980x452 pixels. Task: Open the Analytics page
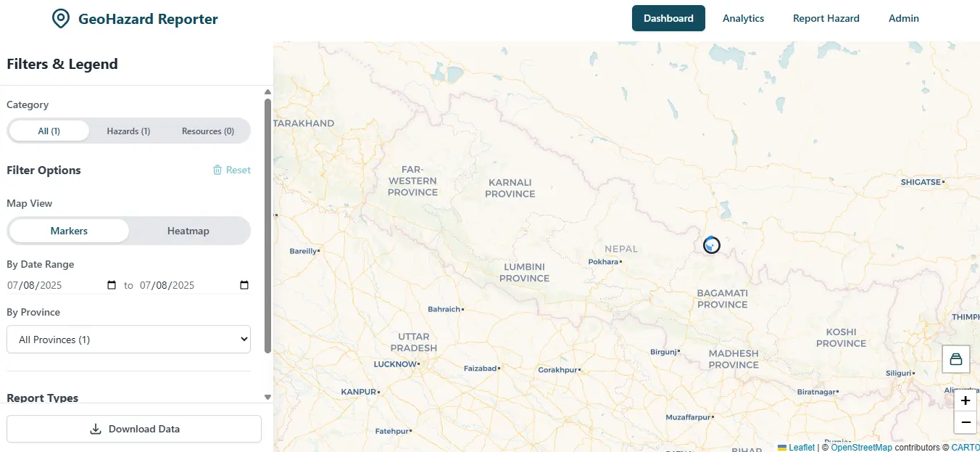743,18
